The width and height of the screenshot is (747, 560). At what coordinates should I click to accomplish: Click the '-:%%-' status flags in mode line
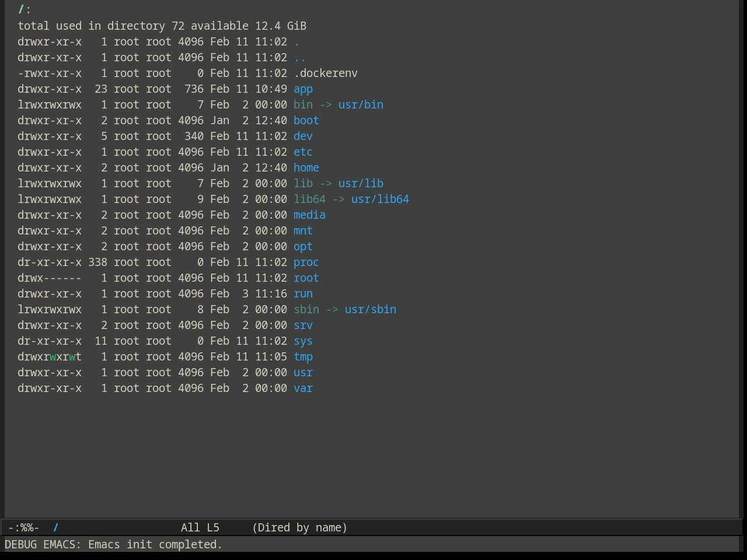coord(24,528)
